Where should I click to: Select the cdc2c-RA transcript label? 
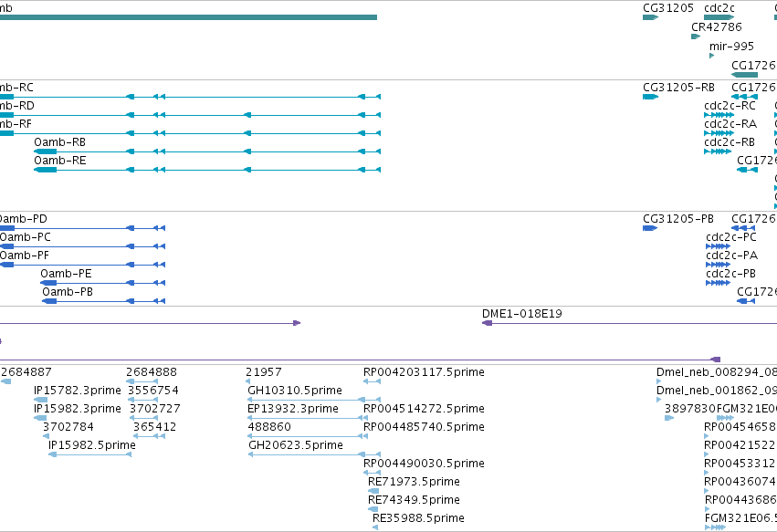pos(730,124)
